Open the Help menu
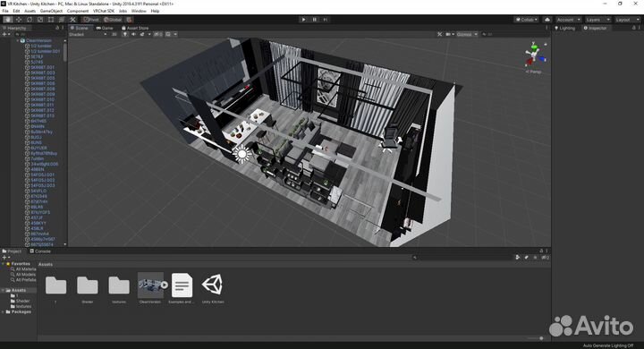This screenshot has width=644, height=349. pyautogui.click(x=155, y=11)
